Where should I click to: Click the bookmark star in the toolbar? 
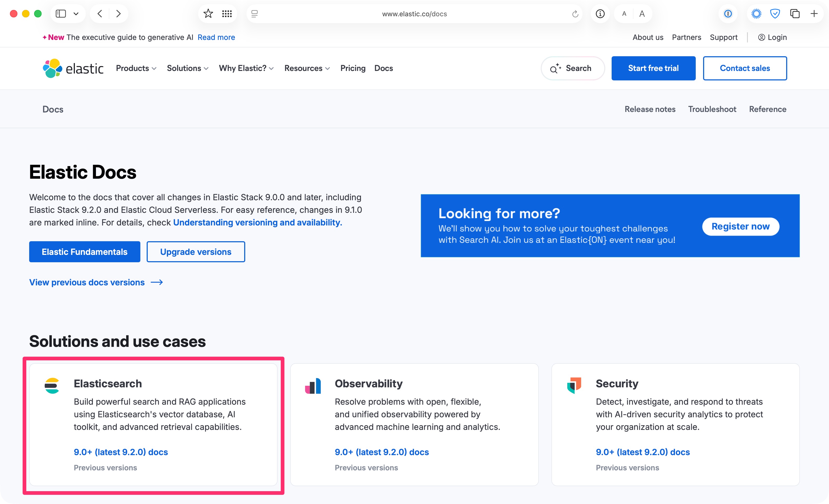pos(208,14)
